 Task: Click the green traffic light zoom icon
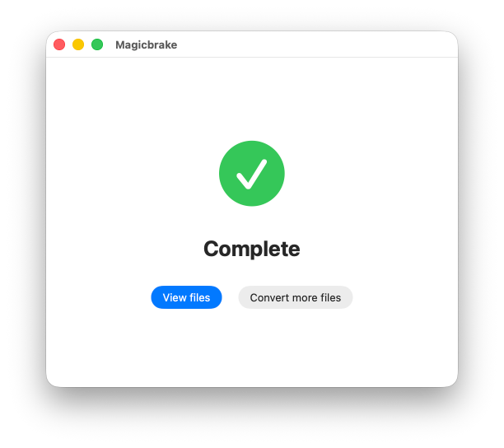pyautogui.click(x=97, y=44)
